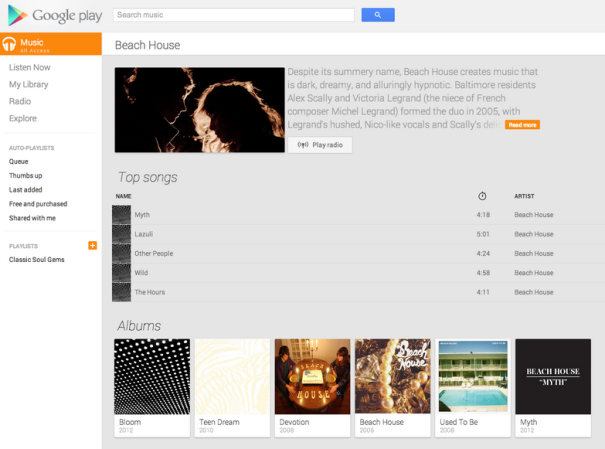605x449 pixels.
Task: Click the 4:11 duration of The Hours
Action: pyautogui.click(x=483, y=292)
